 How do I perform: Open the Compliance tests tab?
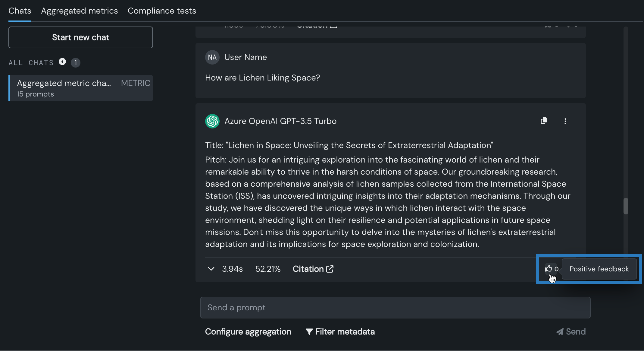click(x=162, y=11)
